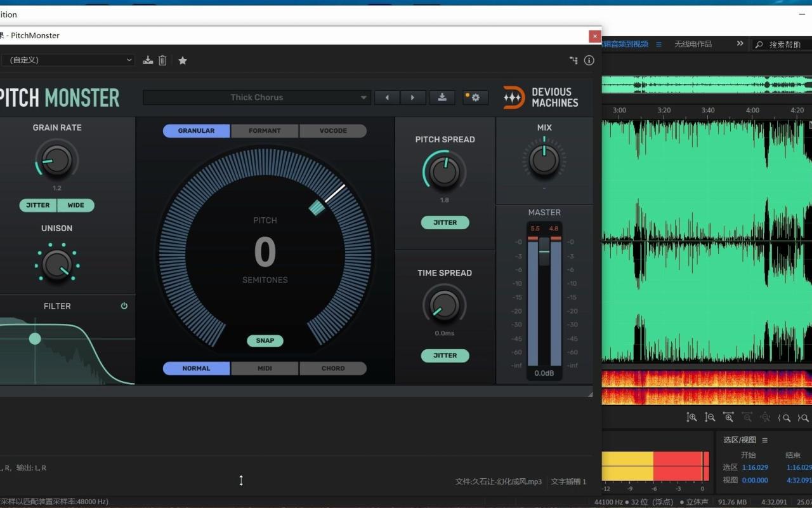The width and height of the screenshot is (812, 508).
Task: Open the channel routing icon in the effect window
Action: click(573, 60)
